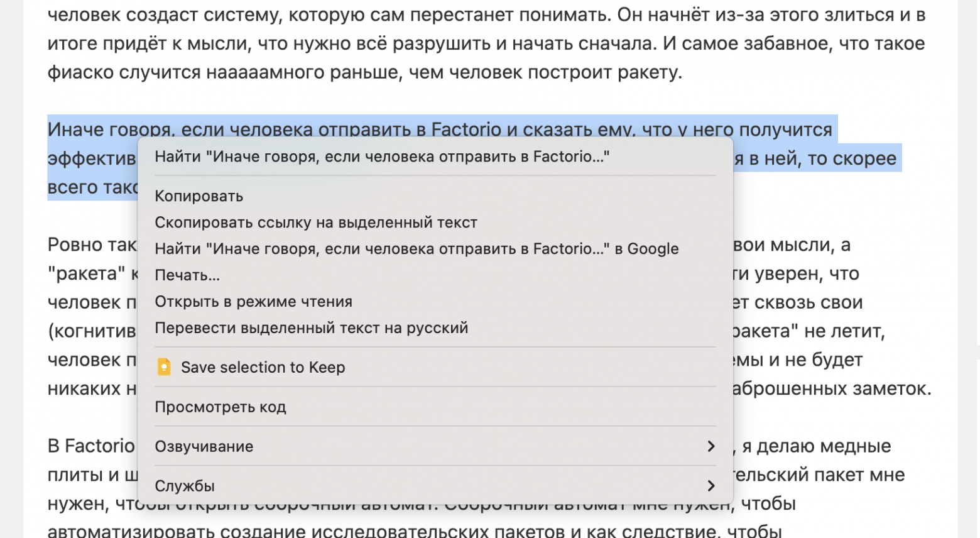Image resolution: width=980 pixels, height=538 pixels.
Task: Choose Копировать from the context menu
Action: click(199, 196)
